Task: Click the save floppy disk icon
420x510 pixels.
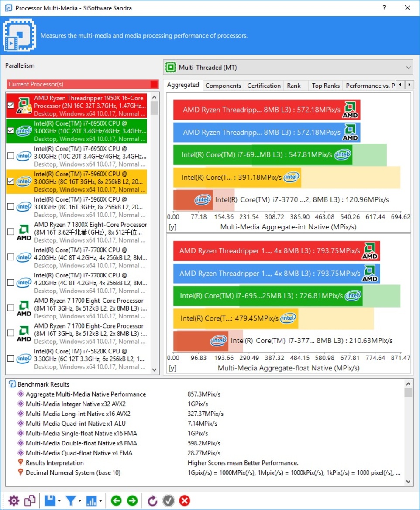Action: point(50,500)
